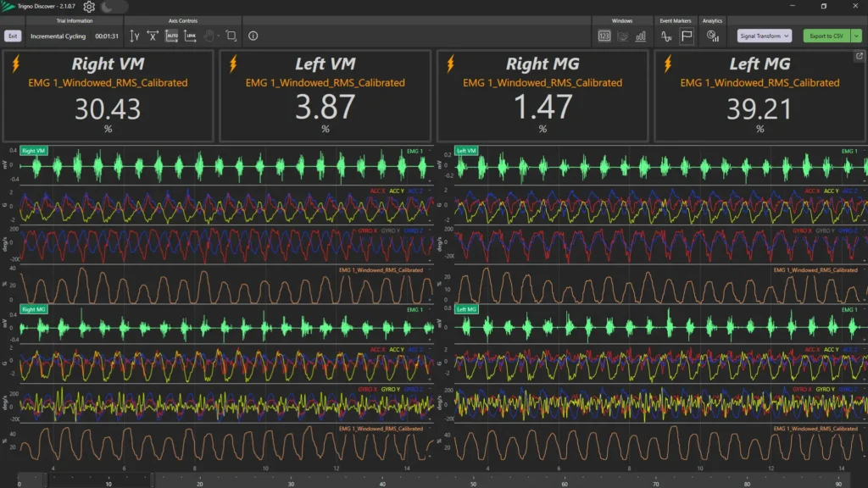Select the zoom-to-region box tool
This screenshot has width=868, height=488.
tap(231, 36)
